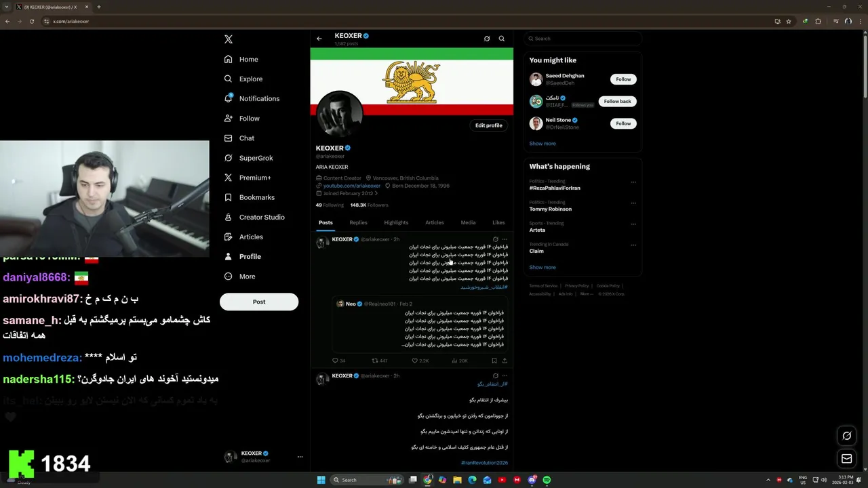Click the Edit profile button
This screenshot has height=488, width=868.
click(489, 125)
